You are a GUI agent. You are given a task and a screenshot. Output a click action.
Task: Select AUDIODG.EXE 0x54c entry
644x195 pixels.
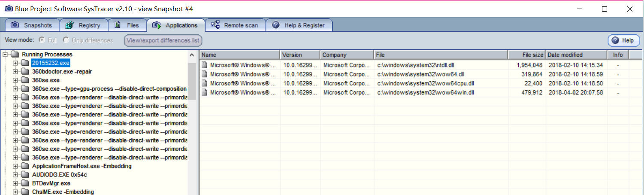pos(60,175)
